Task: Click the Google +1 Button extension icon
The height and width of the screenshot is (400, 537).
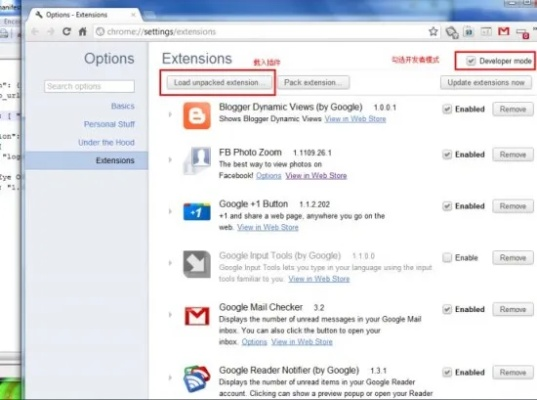Action: (x=197, y=211)
